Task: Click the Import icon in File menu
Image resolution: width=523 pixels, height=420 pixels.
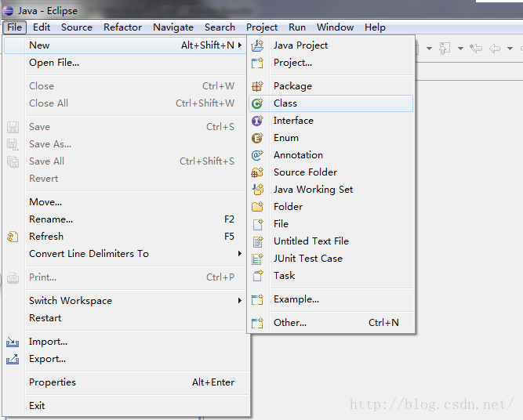Action: click(13, 342)
